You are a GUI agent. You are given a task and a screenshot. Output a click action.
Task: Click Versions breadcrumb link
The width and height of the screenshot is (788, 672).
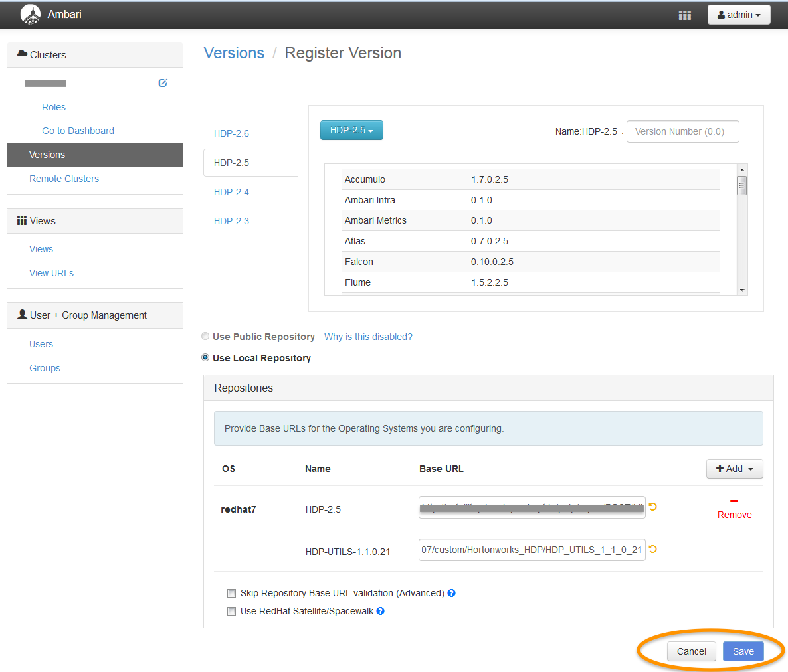tap(234, 52)
